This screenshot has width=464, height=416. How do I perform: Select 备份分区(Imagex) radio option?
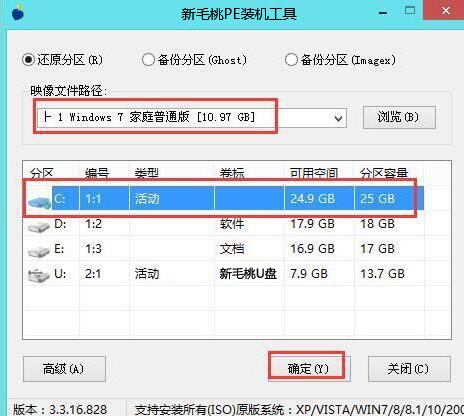coord(291,60)
